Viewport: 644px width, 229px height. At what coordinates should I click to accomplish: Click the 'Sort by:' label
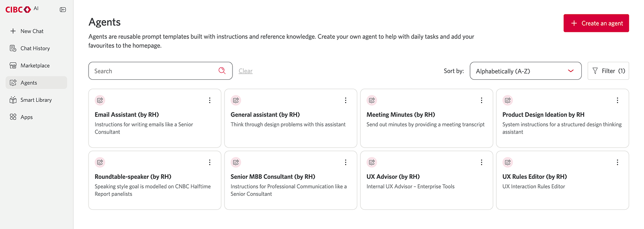(x=453, y=71)
